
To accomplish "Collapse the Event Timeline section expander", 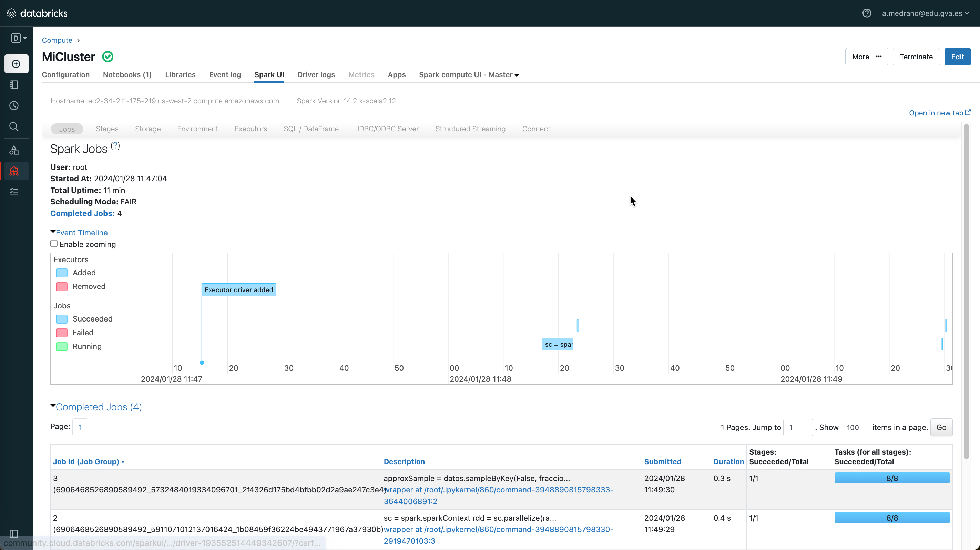I will [x=53, y=232].
